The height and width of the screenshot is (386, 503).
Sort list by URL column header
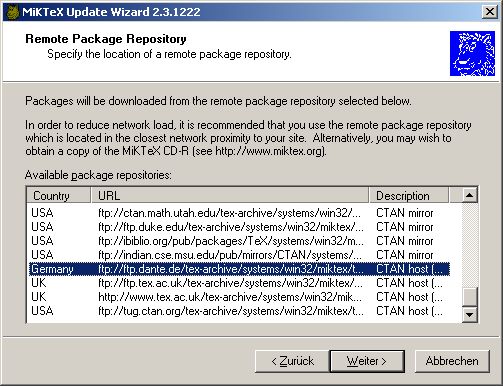pos(230,196)
